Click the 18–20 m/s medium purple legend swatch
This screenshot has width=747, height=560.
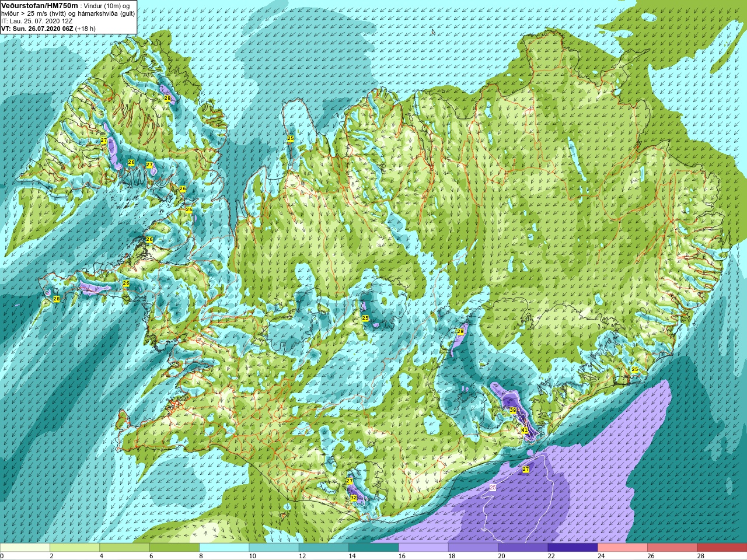(x=473, y=548)
